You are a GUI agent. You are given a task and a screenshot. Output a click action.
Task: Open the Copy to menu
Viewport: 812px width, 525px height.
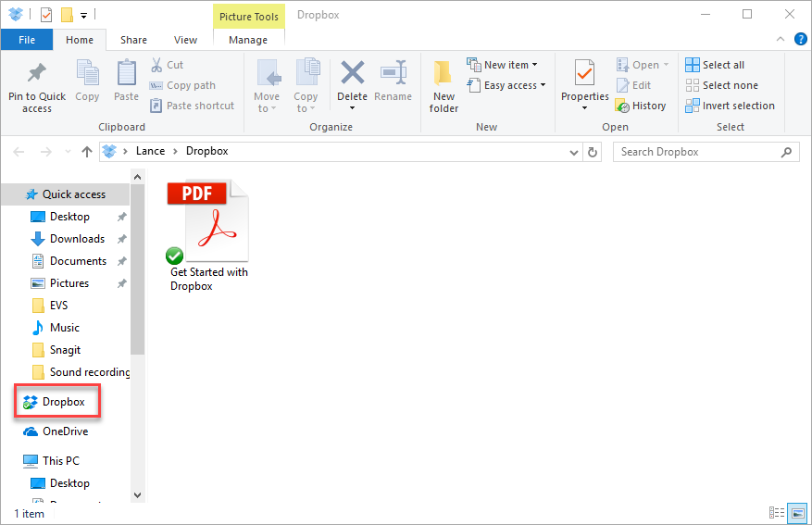coord(306,86)
